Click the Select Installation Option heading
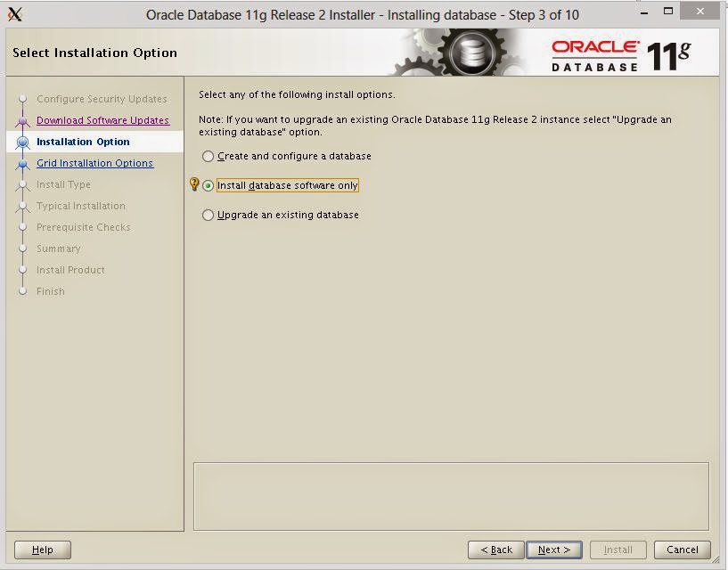This screenshot has height=570, width=728. point(94,53)
